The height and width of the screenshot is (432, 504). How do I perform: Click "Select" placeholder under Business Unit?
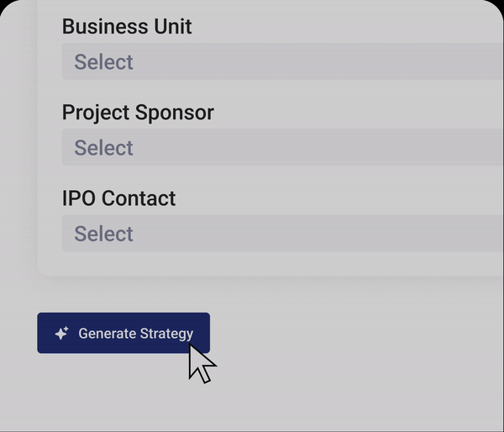103,62
